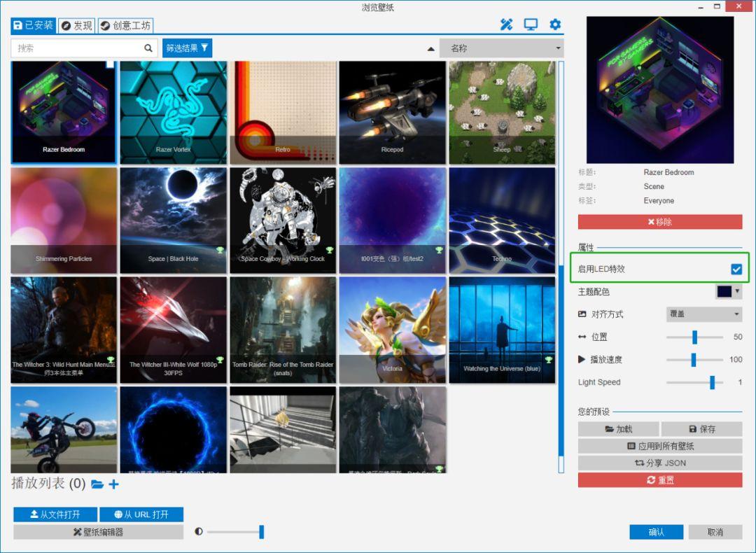Switch to the 已安装 tab
The image size is (756, 553).
[x=34, y=26]
